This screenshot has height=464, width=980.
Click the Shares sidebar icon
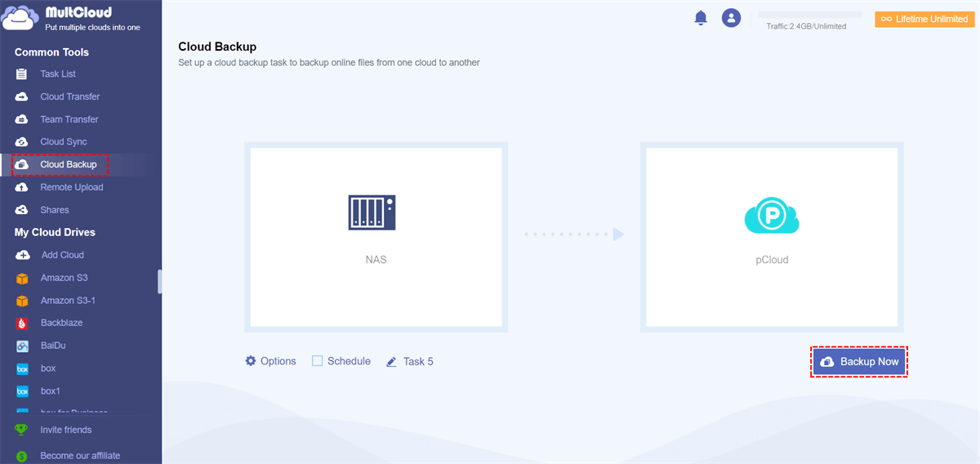click(22, 210)
